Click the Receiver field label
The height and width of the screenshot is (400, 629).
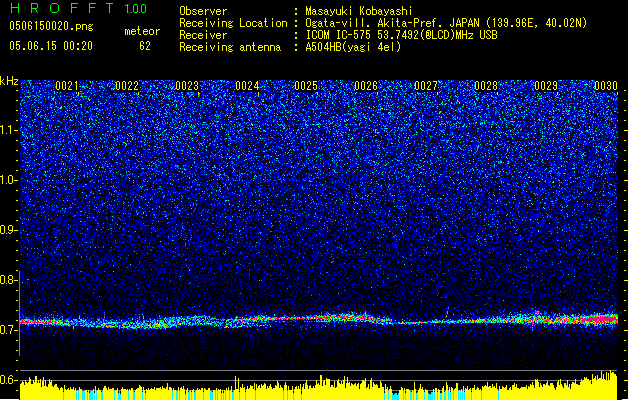tap(203, 35)
